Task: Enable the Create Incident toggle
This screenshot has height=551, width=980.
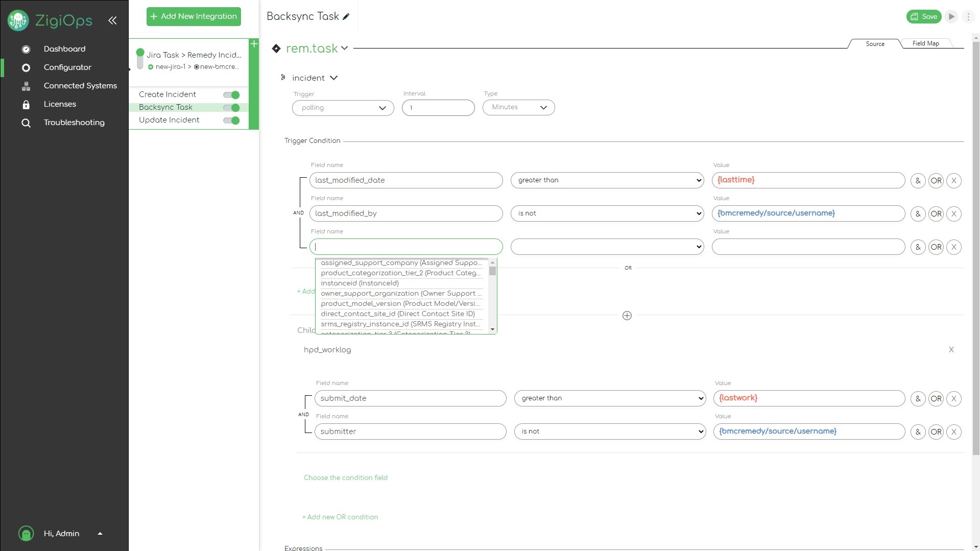Action: [231, 94]
